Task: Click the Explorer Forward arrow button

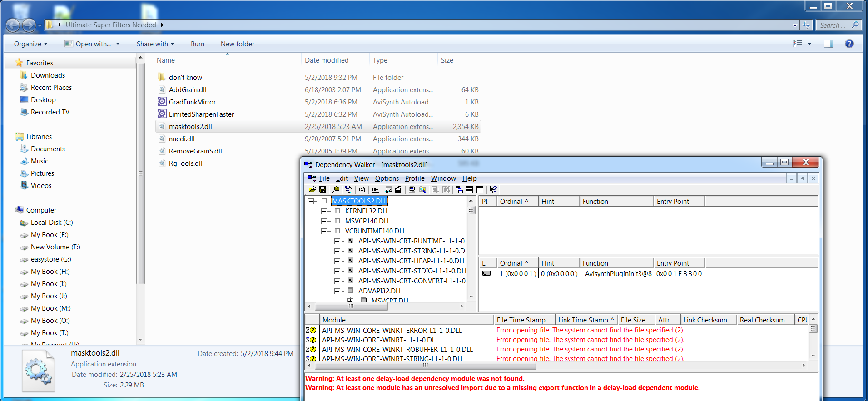Action: (29, 25)
